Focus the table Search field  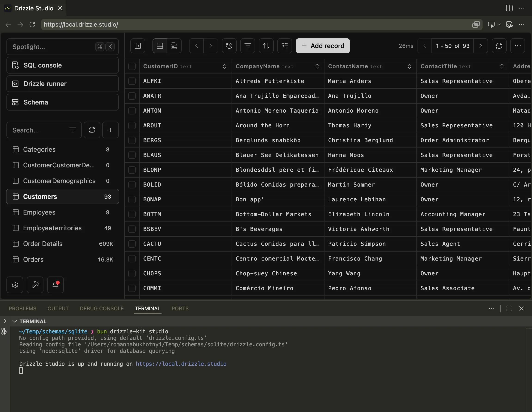pyautogui.click(x=44, y=130)
